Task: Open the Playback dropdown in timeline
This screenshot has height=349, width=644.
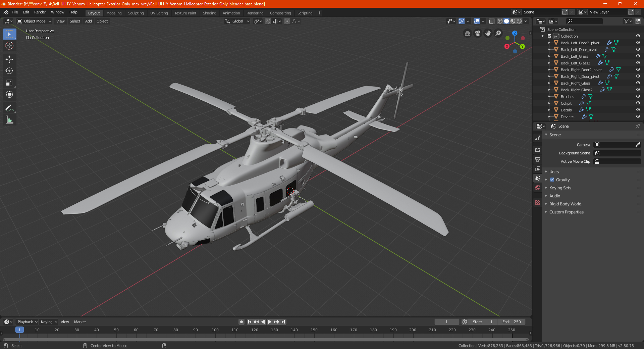Action: tap(27, 322)
